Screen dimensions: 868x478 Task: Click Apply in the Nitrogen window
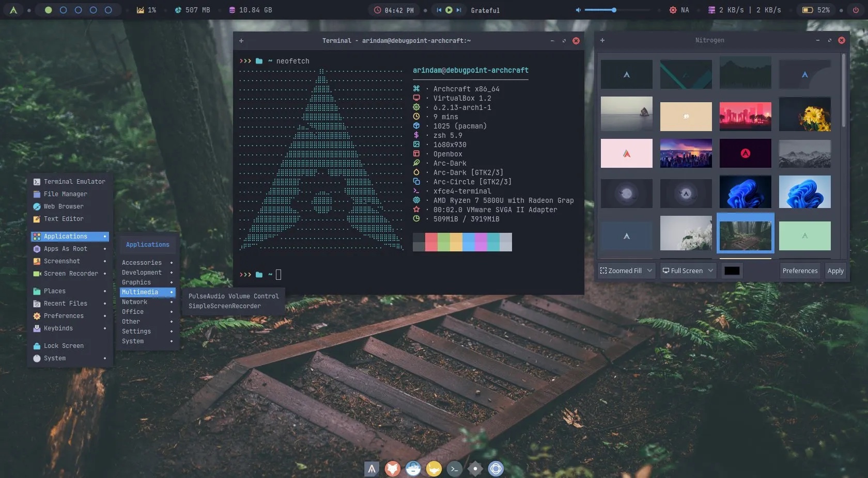(835, 270)
